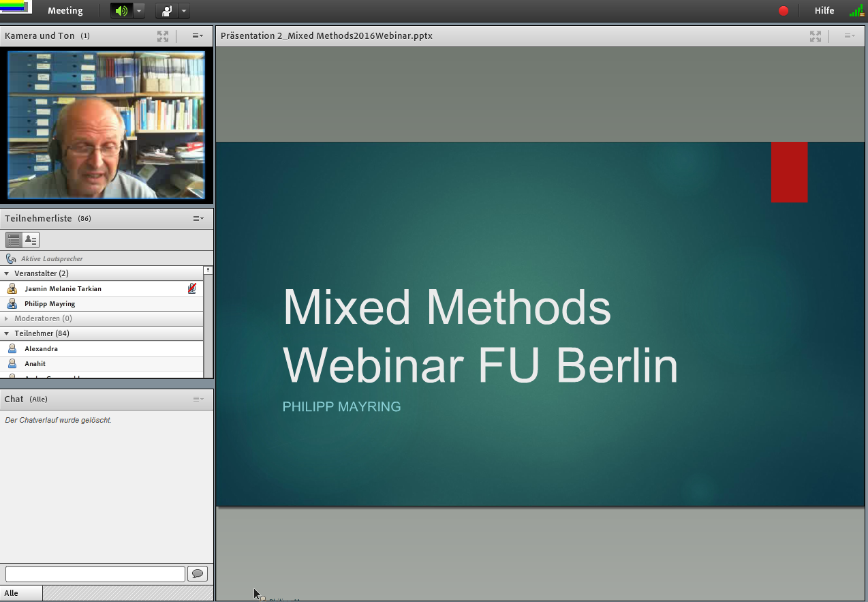Click the participant icon beside Alexandra
868x602 pixels.
(12, 348)
